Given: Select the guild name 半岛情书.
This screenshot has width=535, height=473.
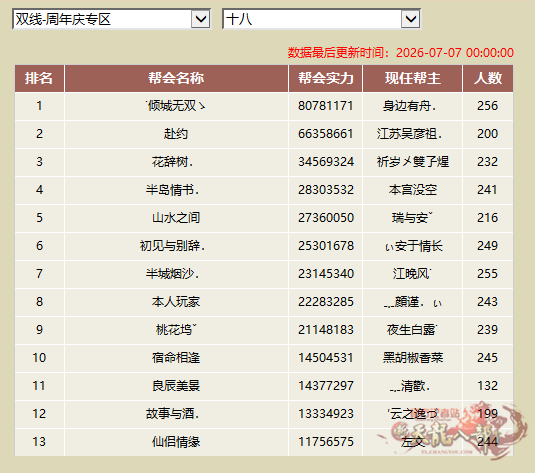Looking at the screenshot, I should click(x=172, y=190).
